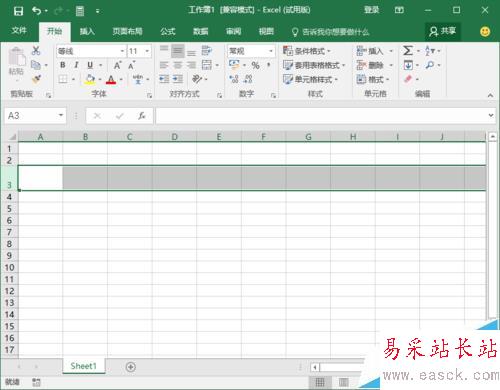Toggle top vertical alignment
The image size is (500, 390).
[x=164, y=49]
